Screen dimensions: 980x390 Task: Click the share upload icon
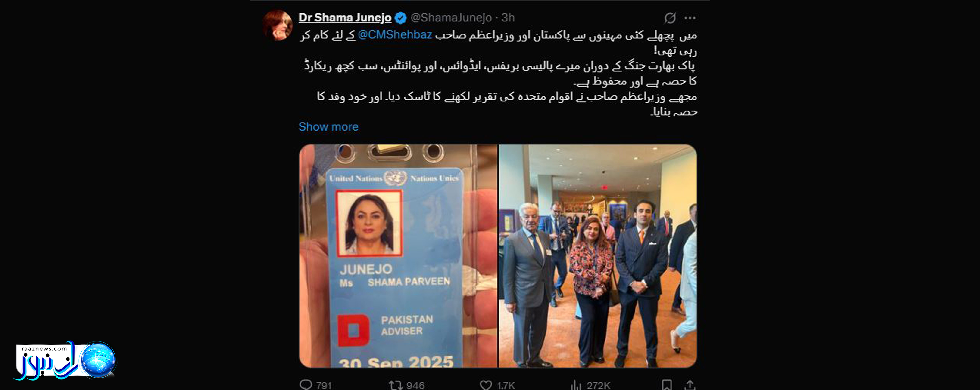[x=690, y=385]
